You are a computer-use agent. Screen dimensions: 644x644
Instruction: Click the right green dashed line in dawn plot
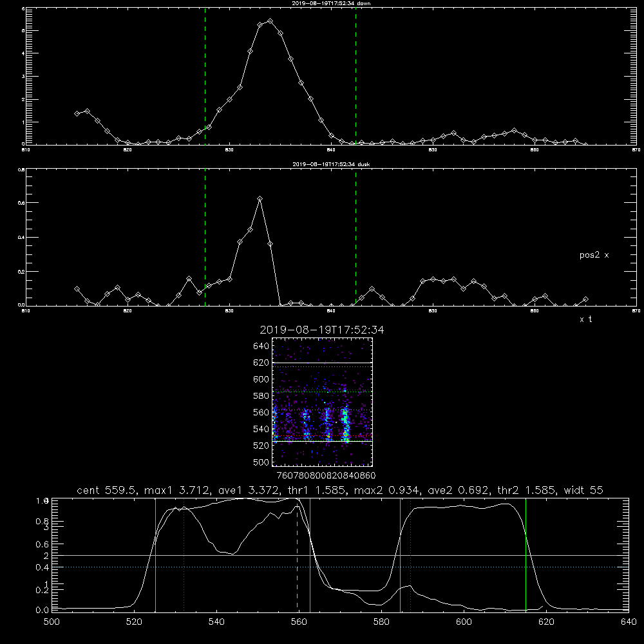pyautogui.click(x=355, y=76)
